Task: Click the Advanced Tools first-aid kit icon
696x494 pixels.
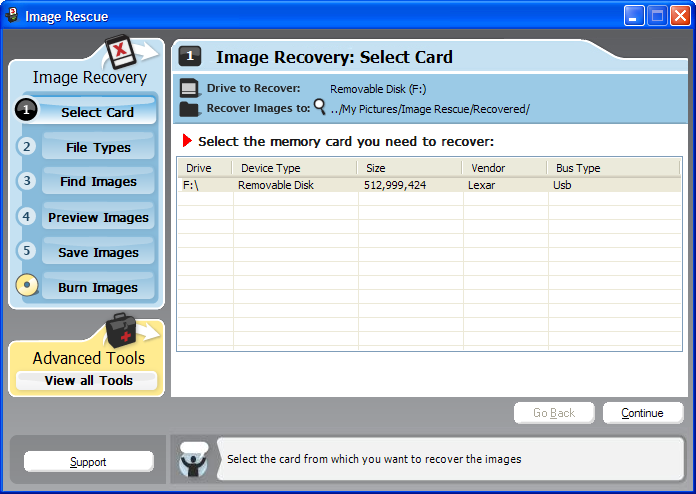Action: (x=121, y=331)
